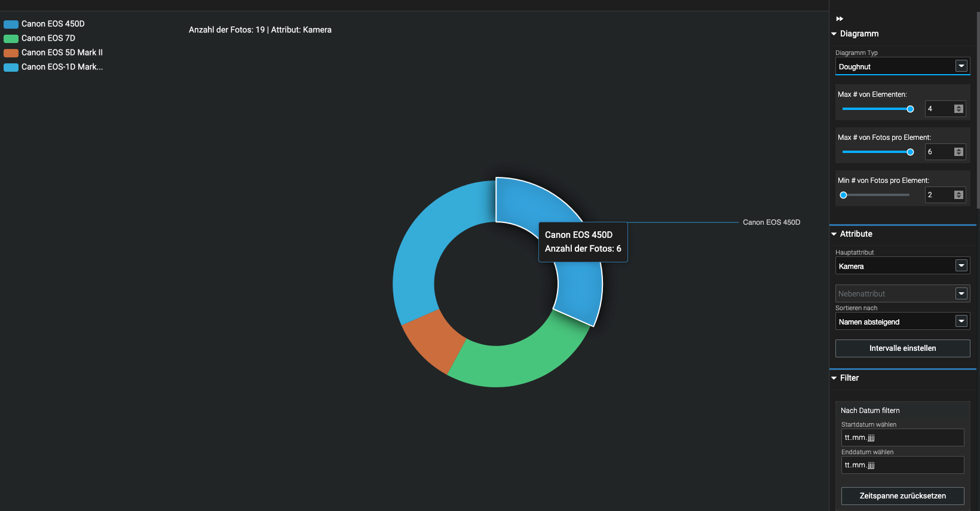980x511 pixels.
Task: Step the Max # von Elementen value spinner
Action: point(958,109)
